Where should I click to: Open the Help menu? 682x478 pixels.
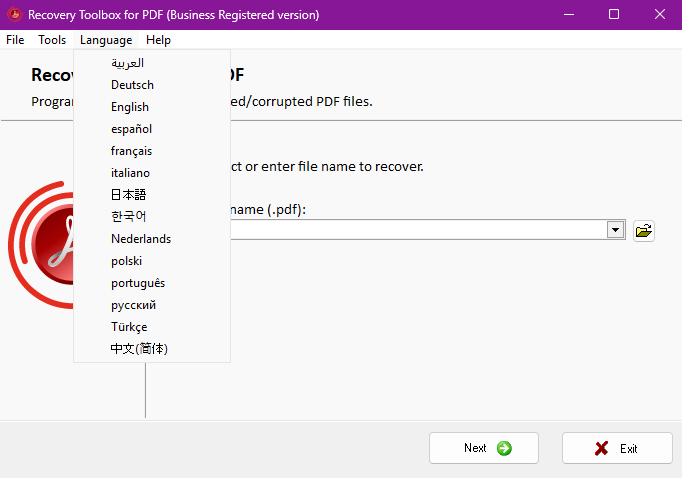(x=158, y=40)
